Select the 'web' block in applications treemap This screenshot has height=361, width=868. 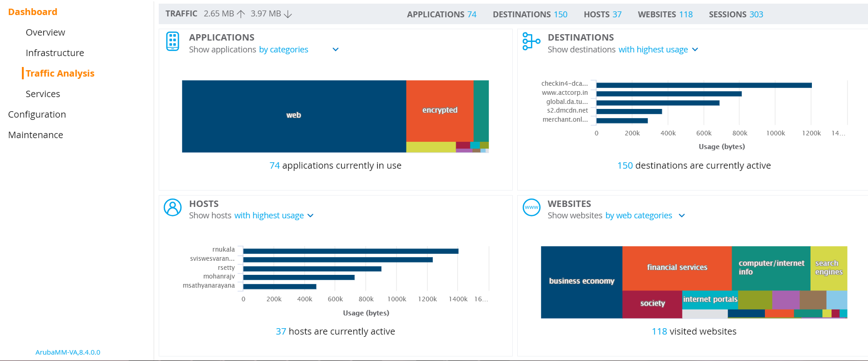294,116
